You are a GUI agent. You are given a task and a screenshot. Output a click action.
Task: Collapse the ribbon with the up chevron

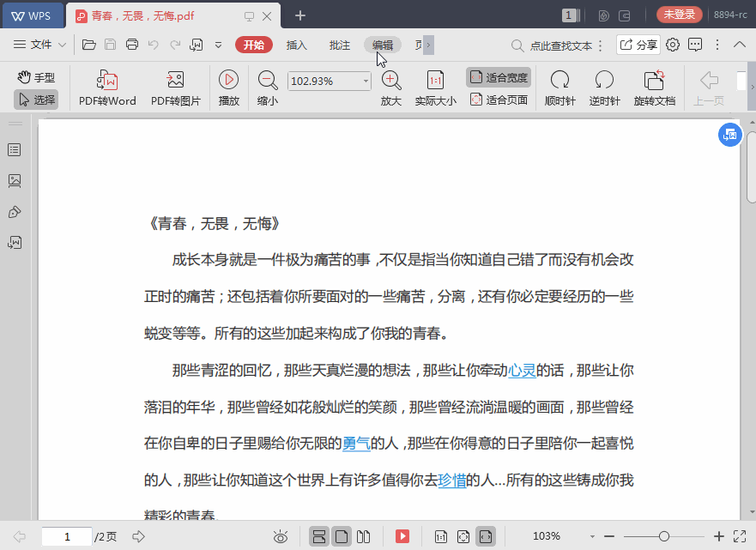point(739,45)
